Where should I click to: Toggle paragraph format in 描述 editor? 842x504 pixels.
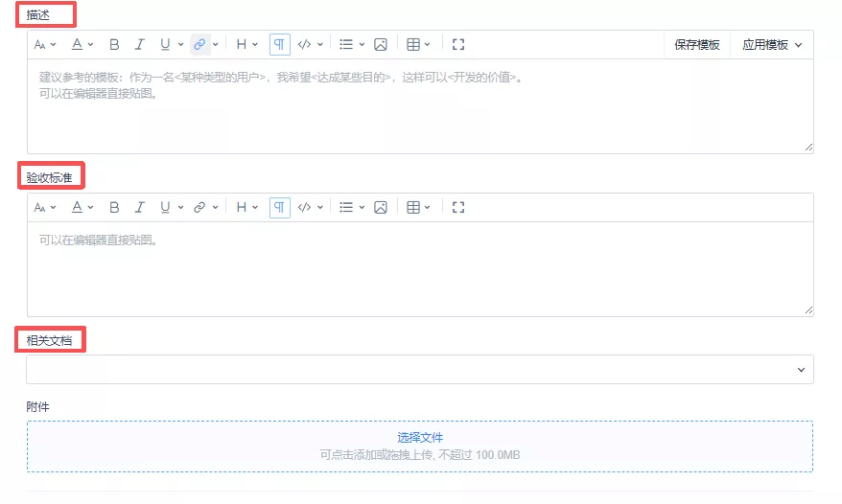[279, 44]
